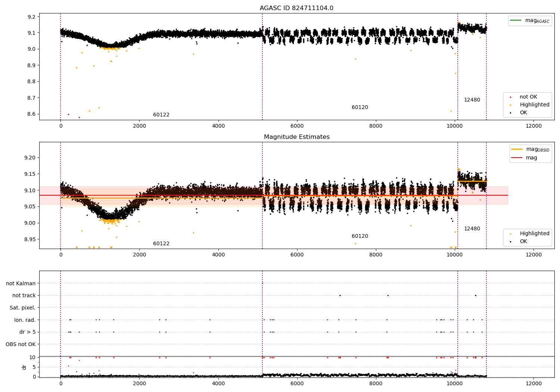
Task: Click the '12480' label in middle plot
Action: 472,229
